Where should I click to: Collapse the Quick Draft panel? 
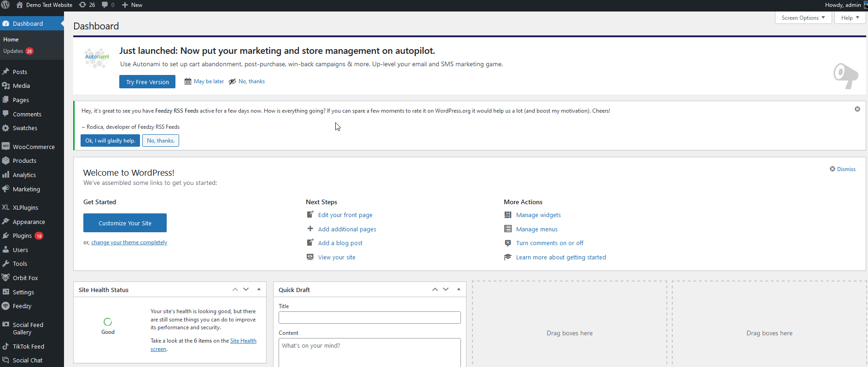[x=459, y=289]
